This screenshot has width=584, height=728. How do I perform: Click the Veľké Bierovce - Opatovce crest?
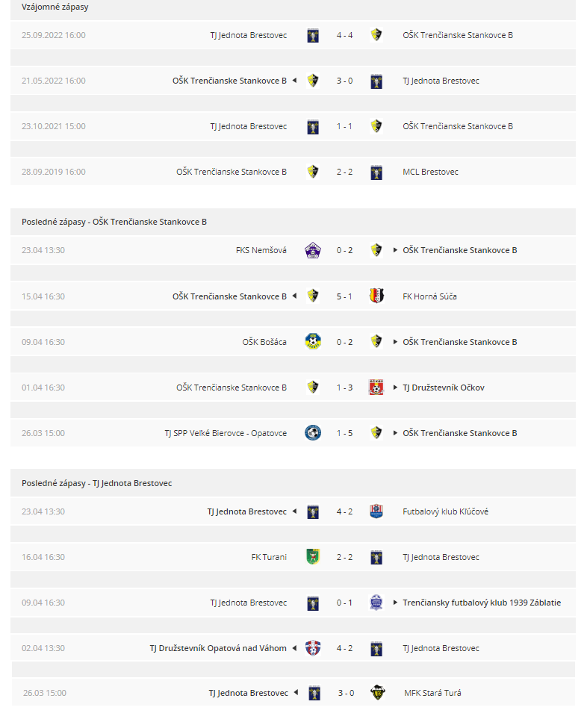click(313, 433)
